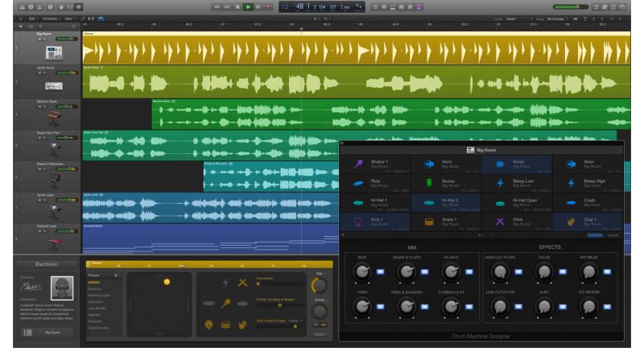Open the Loop Browser at top right
The image size is (644, 348).
point(613,7)
